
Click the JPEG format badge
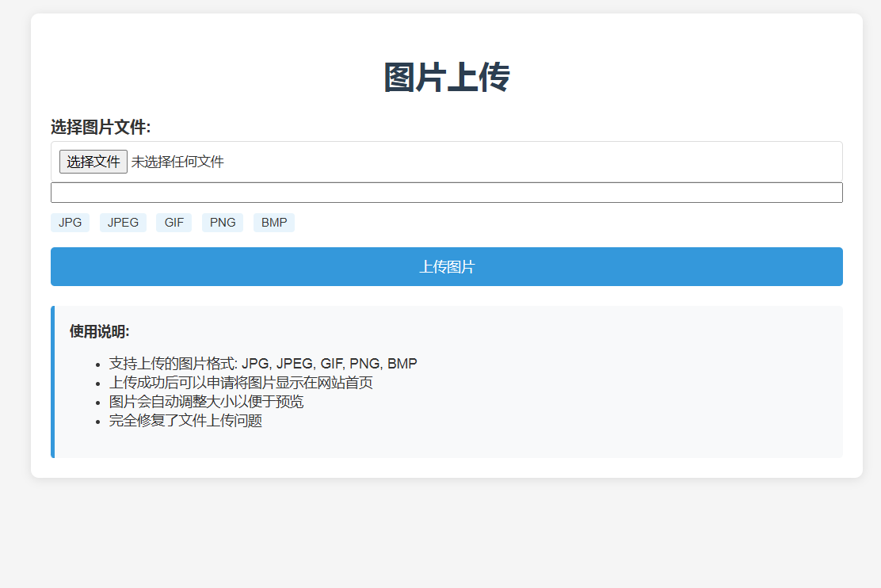123,222
